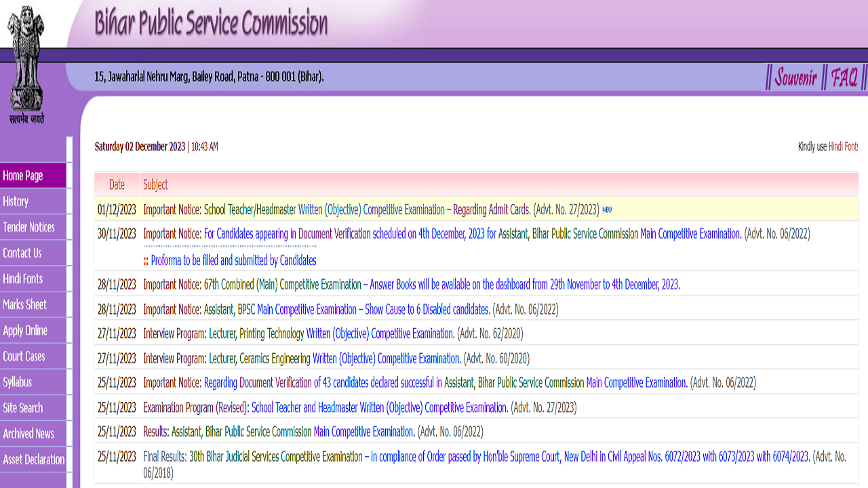The height and width of the screenshot is (488, 868).
Task: Open the FAQ link at top right
Action: pos(844,77)
